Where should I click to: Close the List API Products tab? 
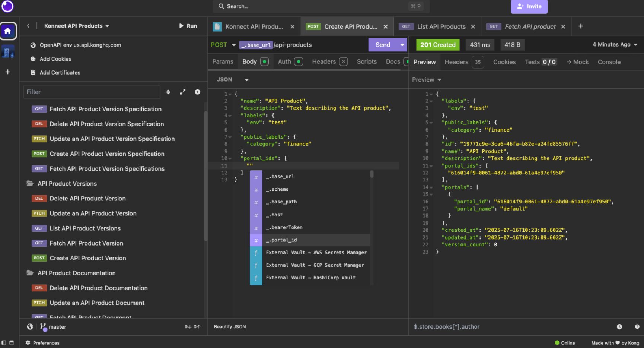click(x=473, y=26)
